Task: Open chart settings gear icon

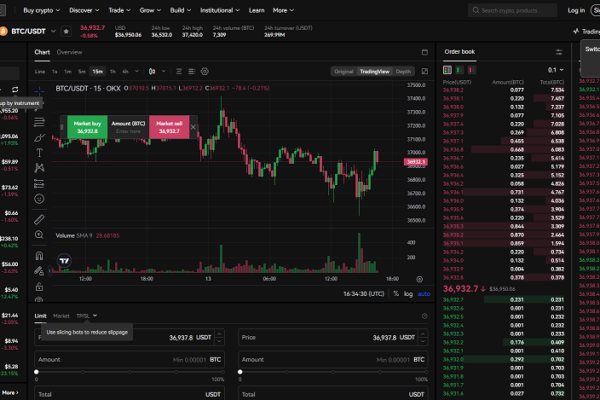Action: tap(205, 71)
